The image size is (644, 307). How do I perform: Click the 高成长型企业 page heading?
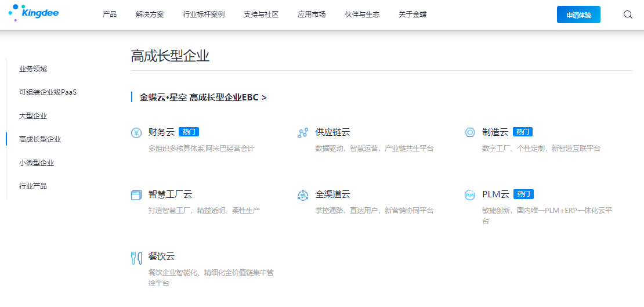[x=171, y=56]
